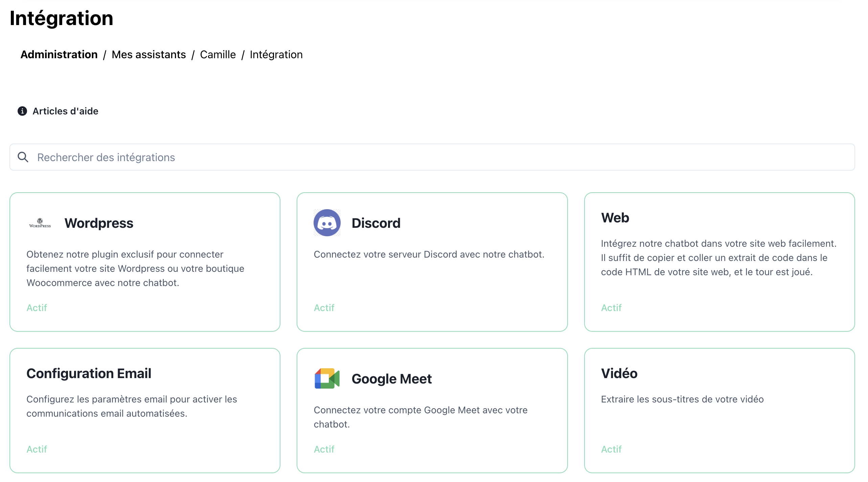Open the Web integration card
The height and width of the screenshot is (482, 868).
click(x=615, y=218)
